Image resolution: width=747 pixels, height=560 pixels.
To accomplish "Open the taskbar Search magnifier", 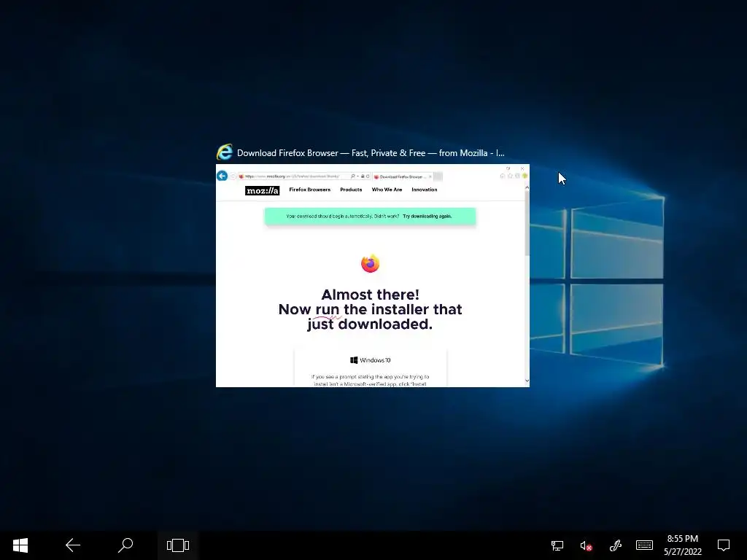I will pyautogui.click(x=125, y=545).
